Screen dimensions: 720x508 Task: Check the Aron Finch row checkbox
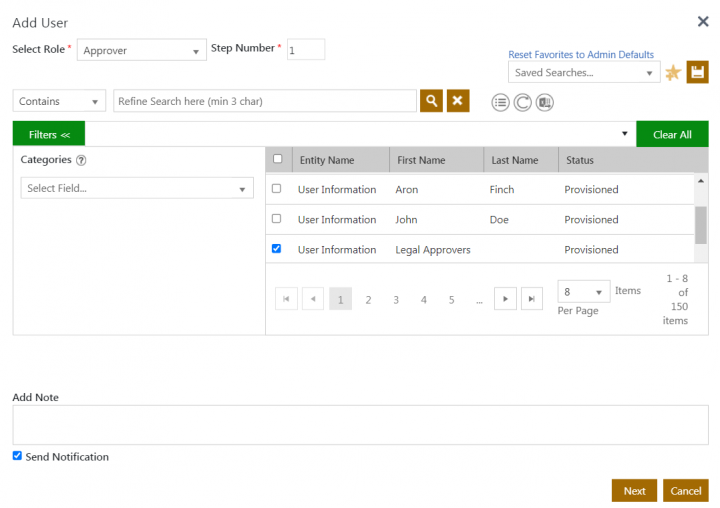click(x=277, y=188)
